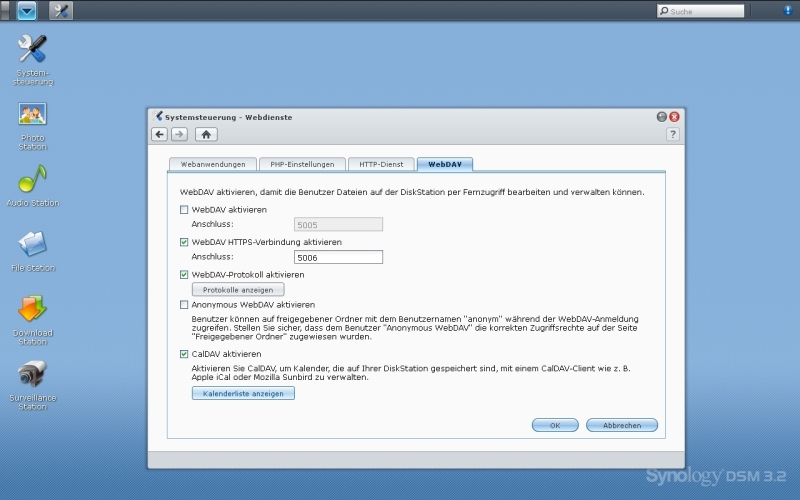Click the taskbar Systemsteuerung tools icon

(61, 11)
